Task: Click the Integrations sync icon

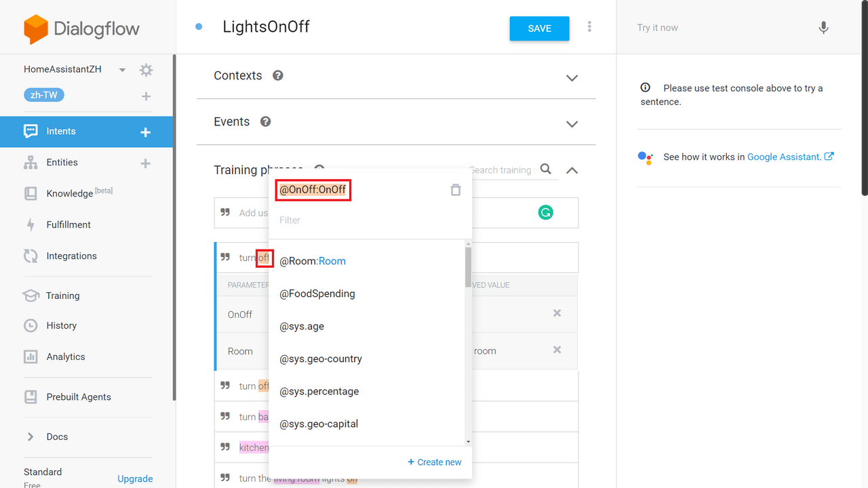Action: pos(31,256)
